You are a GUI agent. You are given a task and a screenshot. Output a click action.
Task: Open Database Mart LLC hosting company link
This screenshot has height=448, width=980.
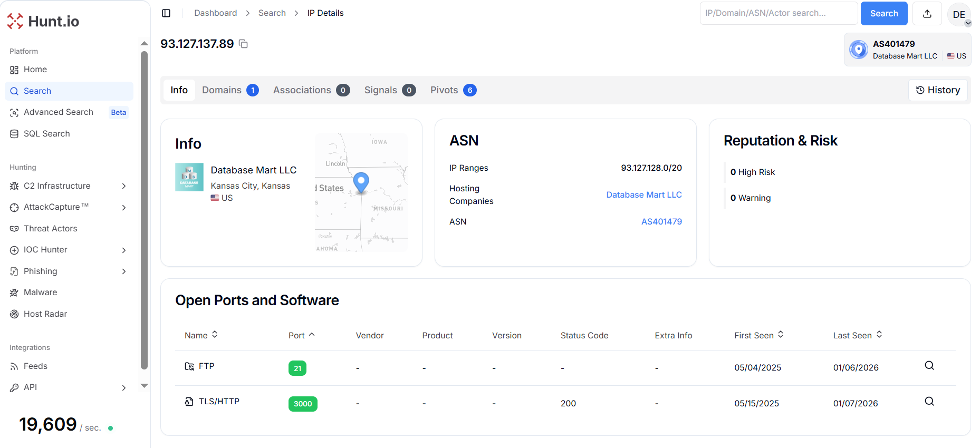click(x=644, y=195)
